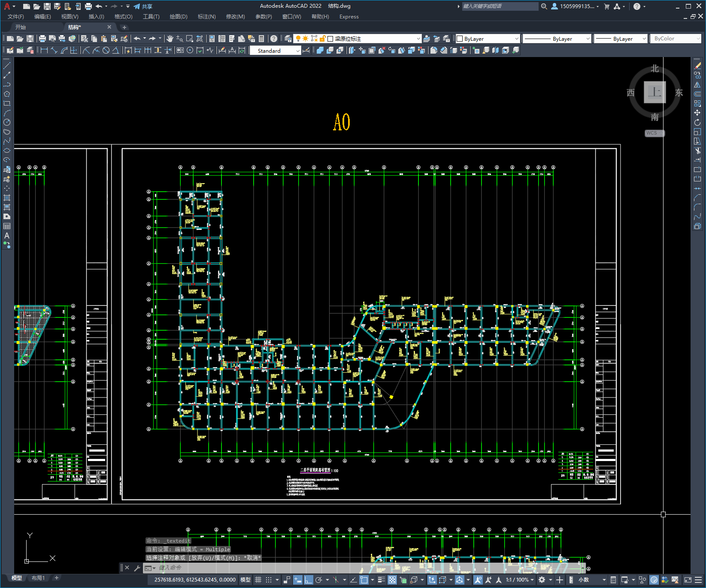Toggle lineweight display in status bar
The width and height of the screenshot is (706, 588).
pos(381,580)
